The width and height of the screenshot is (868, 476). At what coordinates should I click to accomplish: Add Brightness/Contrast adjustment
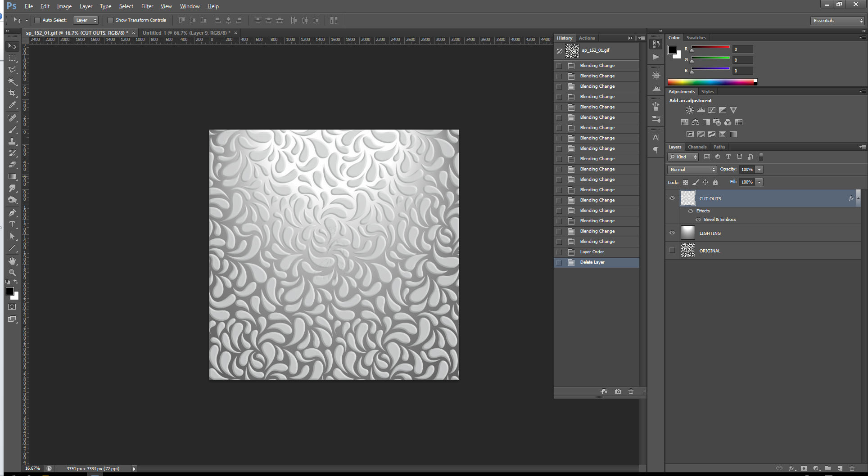[x=690, y=110]
